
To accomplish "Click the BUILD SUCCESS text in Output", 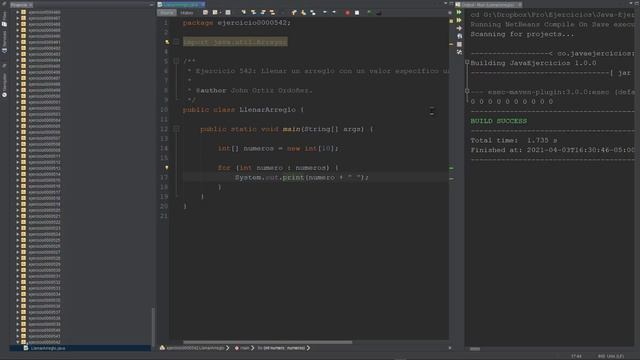I will [x=498, y=121].
